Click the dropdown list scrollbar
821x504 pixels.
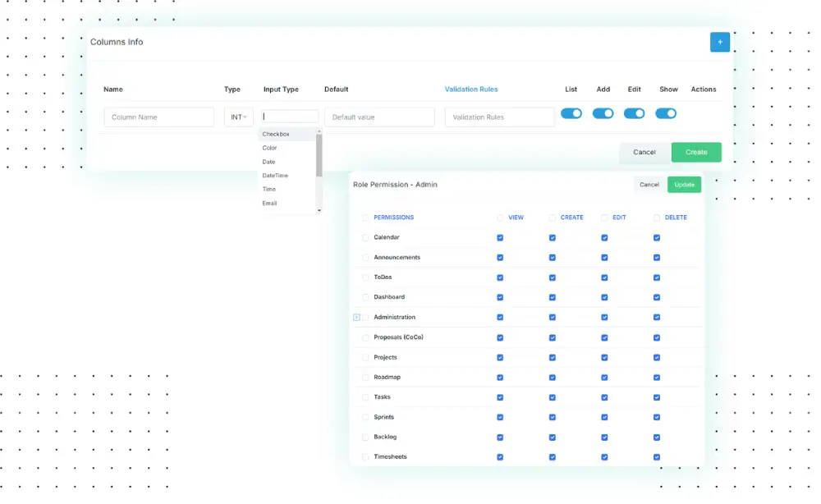319,156
